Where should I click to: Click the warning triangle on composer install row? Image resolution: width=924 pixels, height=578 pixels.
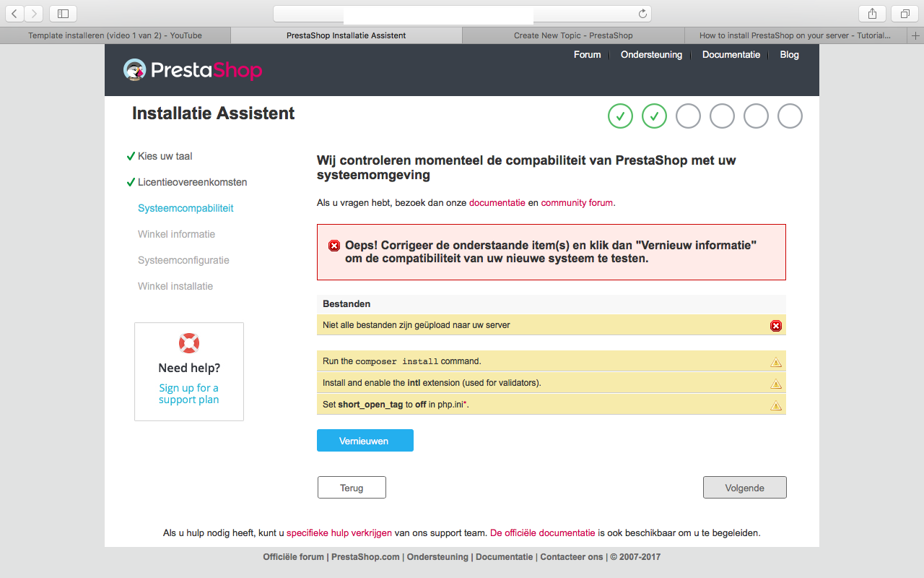tap(776, 362)
